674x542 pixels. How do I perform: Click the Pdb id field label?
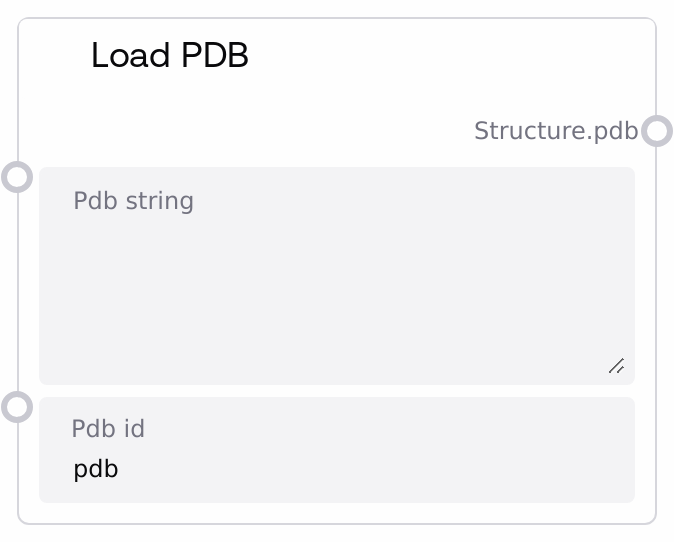tap(108, 429)
